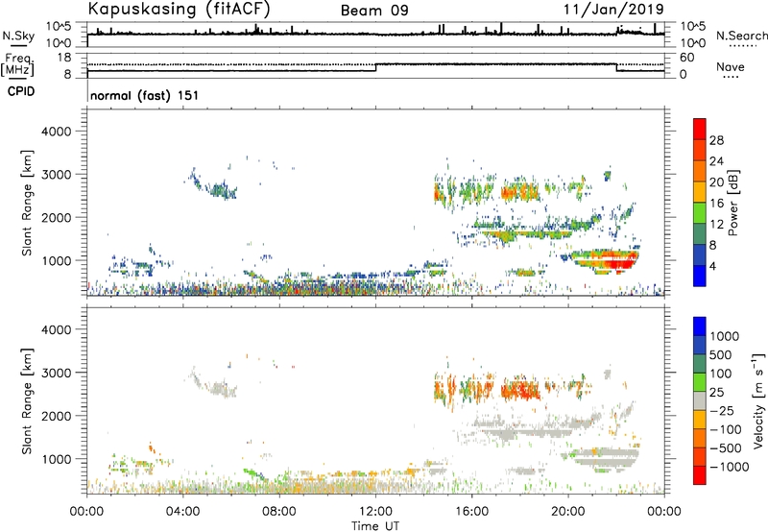The image size is (768, 532).
Task: Click the blue bottom of power colorbar
Action: 700,276
